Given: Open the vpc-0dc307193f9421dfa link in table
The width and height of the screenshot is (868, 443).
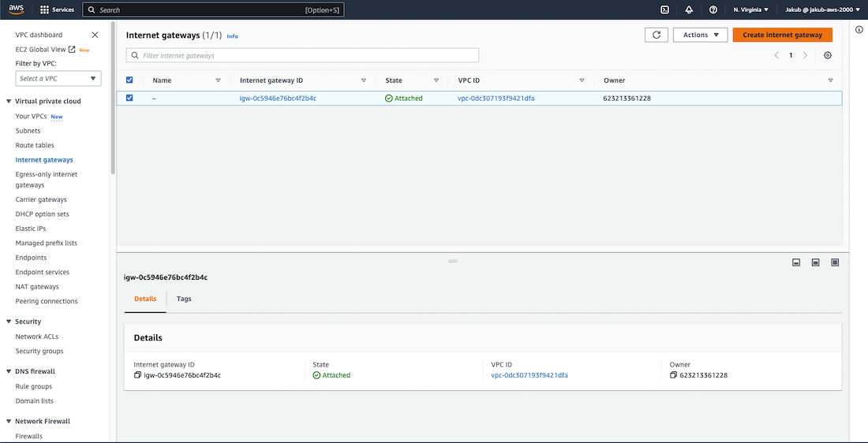Looking at the screenshot, I should click(x=496, y=99).
